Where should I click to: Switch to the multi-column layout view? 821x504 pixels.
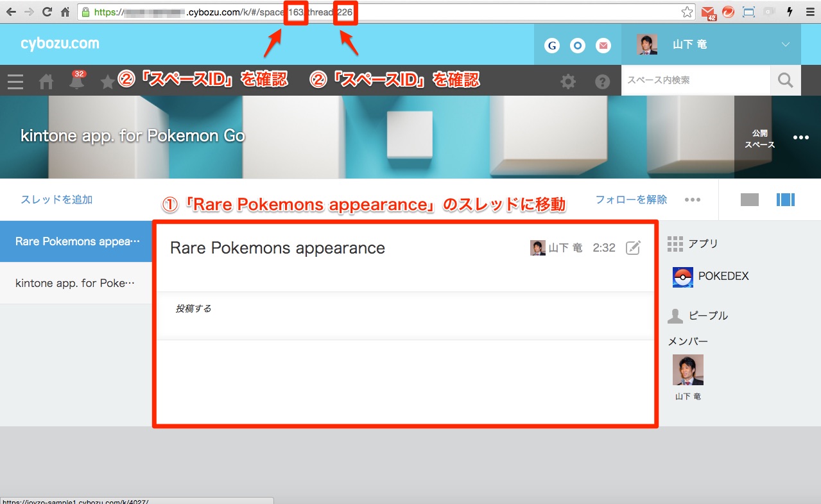(x=786, y=200)
